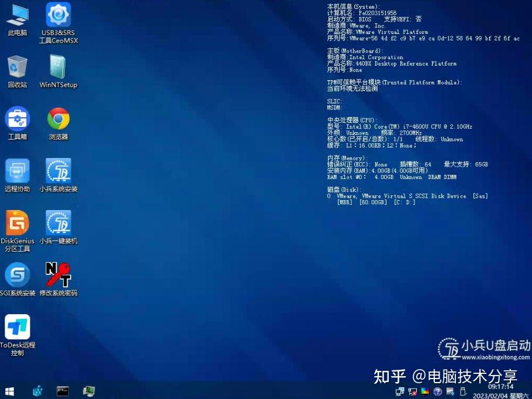The height and width of the screenshot is (399, 532).
Task: Open the 此电脑 desktop icon
Action: click(18, 20)
